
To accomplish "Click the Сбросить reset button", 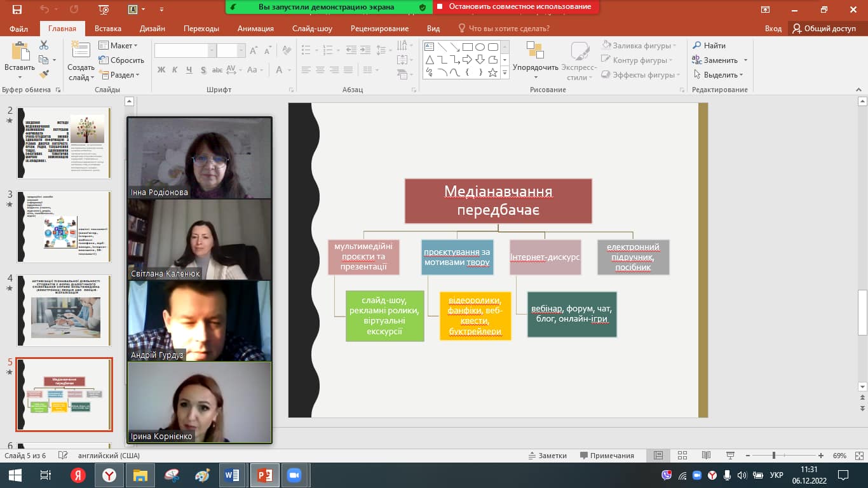I will coord(122,60).
